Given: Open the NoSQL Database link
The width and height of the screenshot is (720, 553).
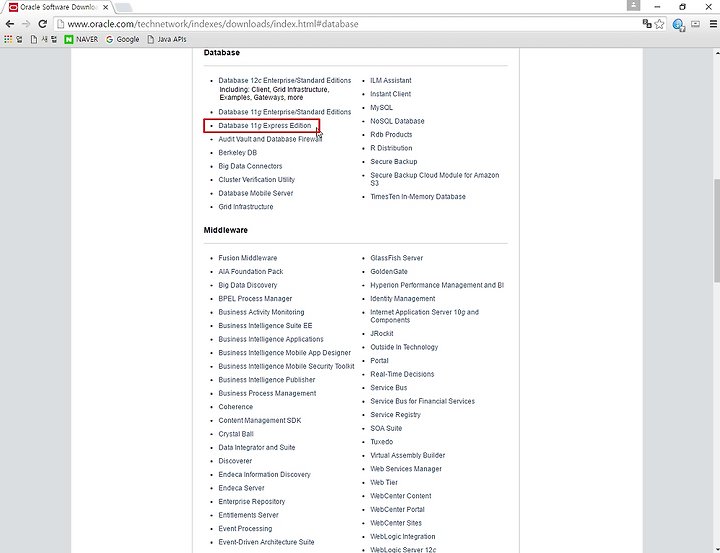Looking at the screenshot, I should (397, 121).
